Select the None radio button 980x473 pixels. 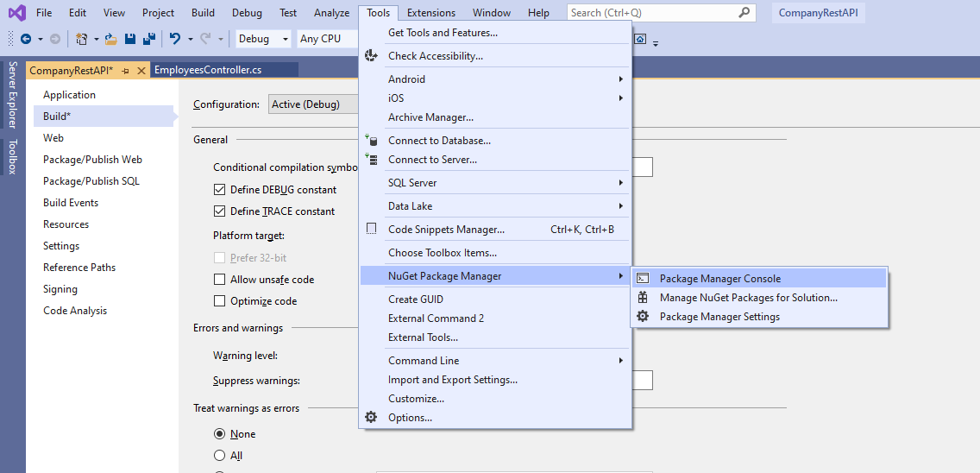219,434
